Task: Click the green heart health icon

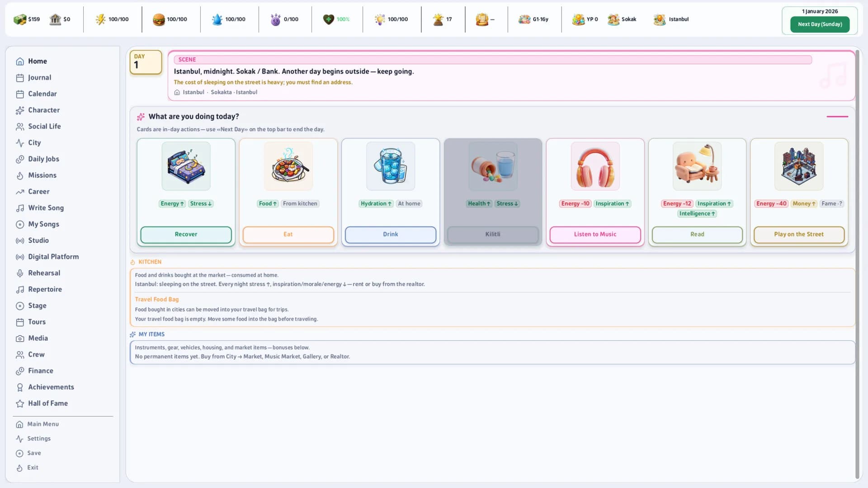Action: pyautogui.click(x=329, y=19)
